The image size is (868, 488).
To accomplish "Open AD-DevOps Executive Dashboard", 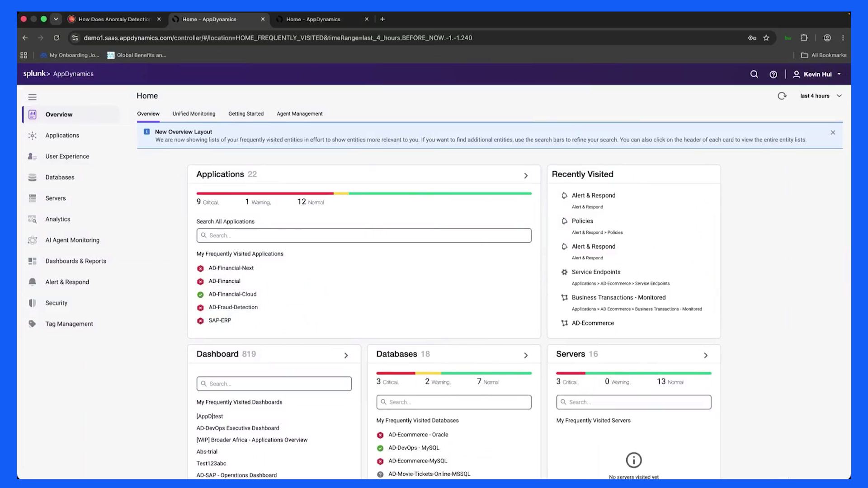I will pos(237,428).
